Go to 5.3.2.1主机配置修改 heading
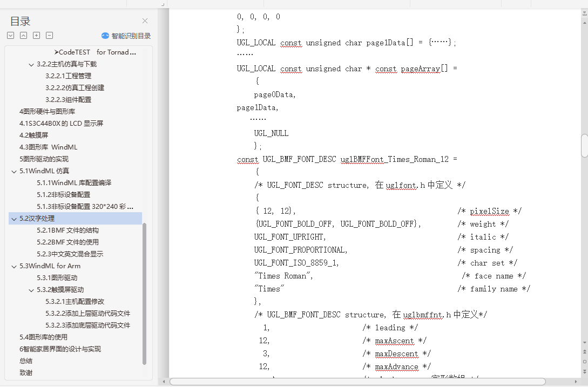Viewport: 588px width, 387px height. [x=75, y=302]
